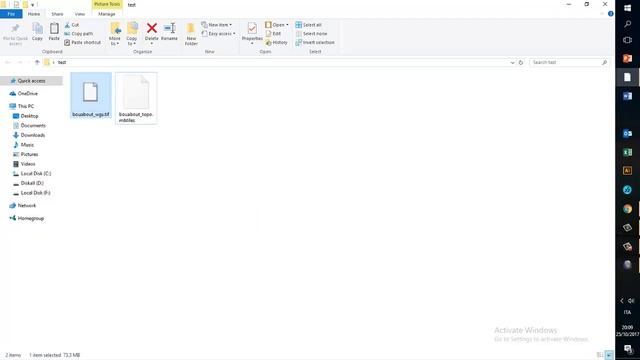
Task: Open the New item dropdown
Action: [x=217, y=25]
